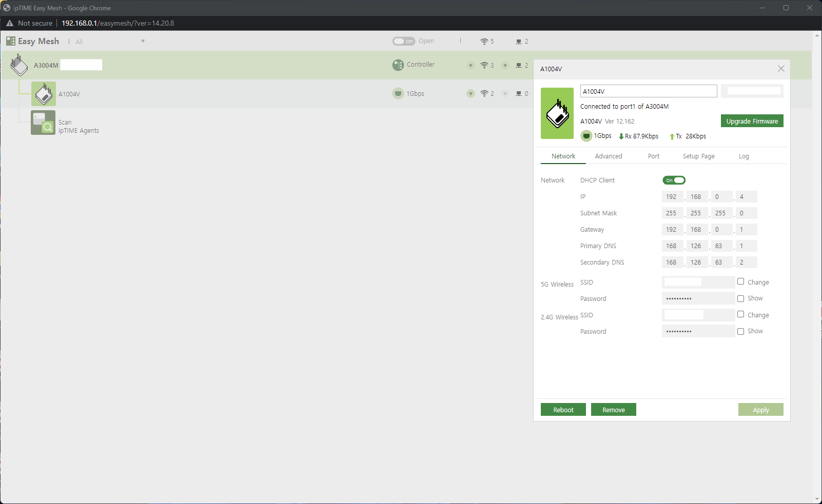Click the 2.4G Wireless SSID field
Image resolution: width=822 pixels, height=504 pixels.
(x=698, y=315)
